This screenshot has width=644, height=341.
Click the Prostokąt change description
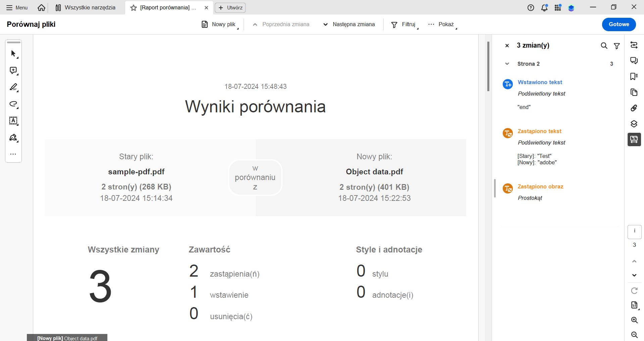tap(530, 198)
